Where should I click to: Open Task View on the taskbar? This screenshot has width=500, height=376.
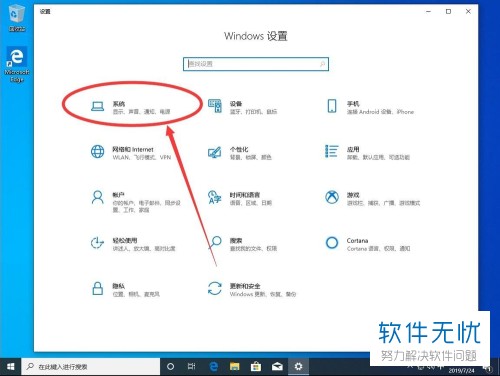point(192,367)
